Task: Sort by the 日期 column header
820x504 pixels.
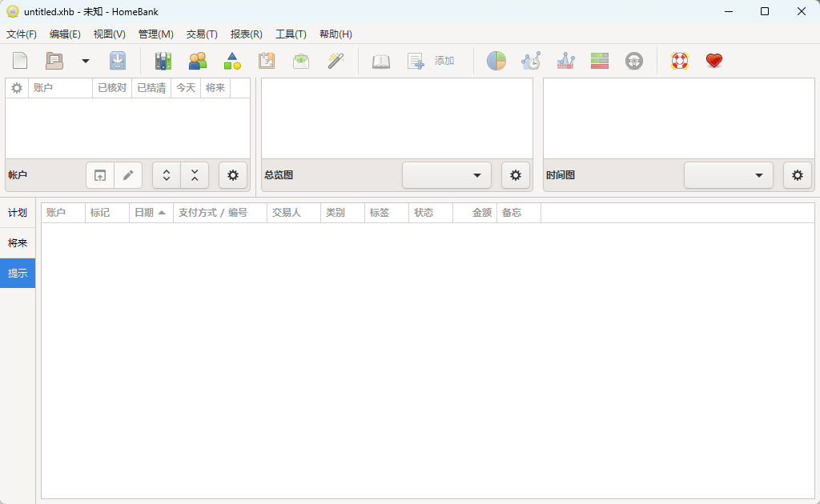Action: tap(151, 213)
